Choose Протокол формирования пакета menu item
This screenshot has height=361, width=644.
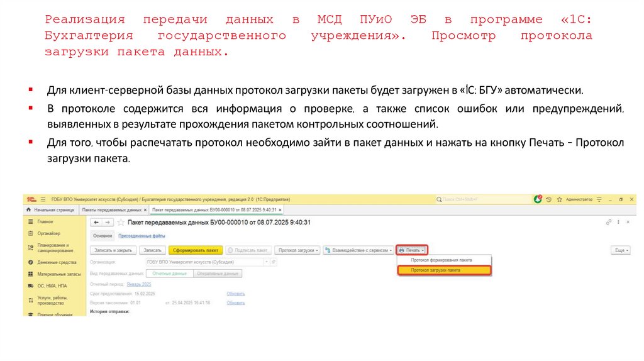[x=444, y=260]
